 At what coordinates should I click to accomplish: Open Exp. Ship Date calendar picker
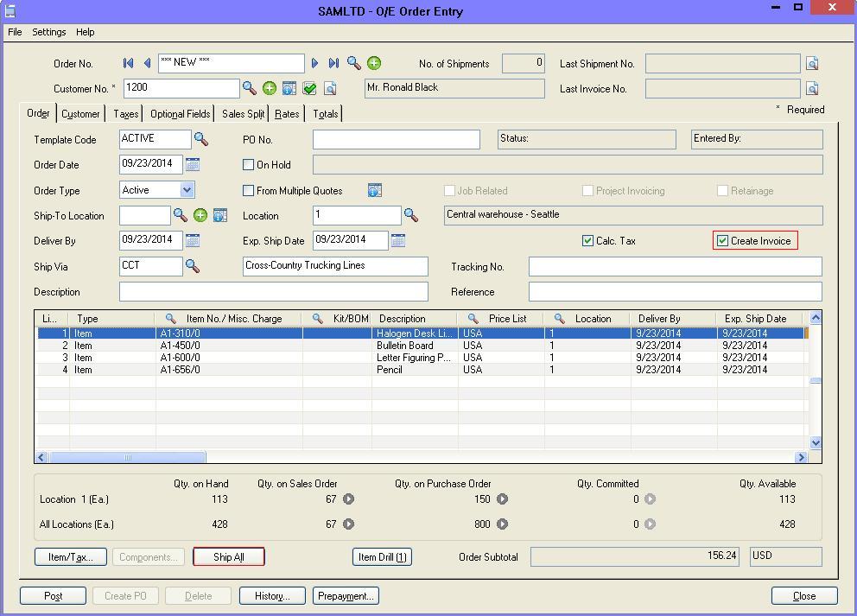pyautogui.click(x=398, y=239)
